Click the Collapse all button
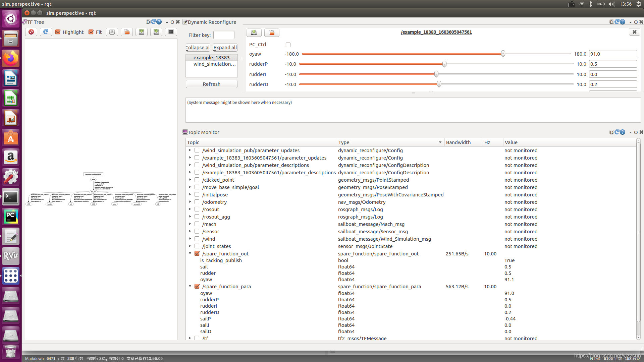The image size is (644, 362). point(198,47)
